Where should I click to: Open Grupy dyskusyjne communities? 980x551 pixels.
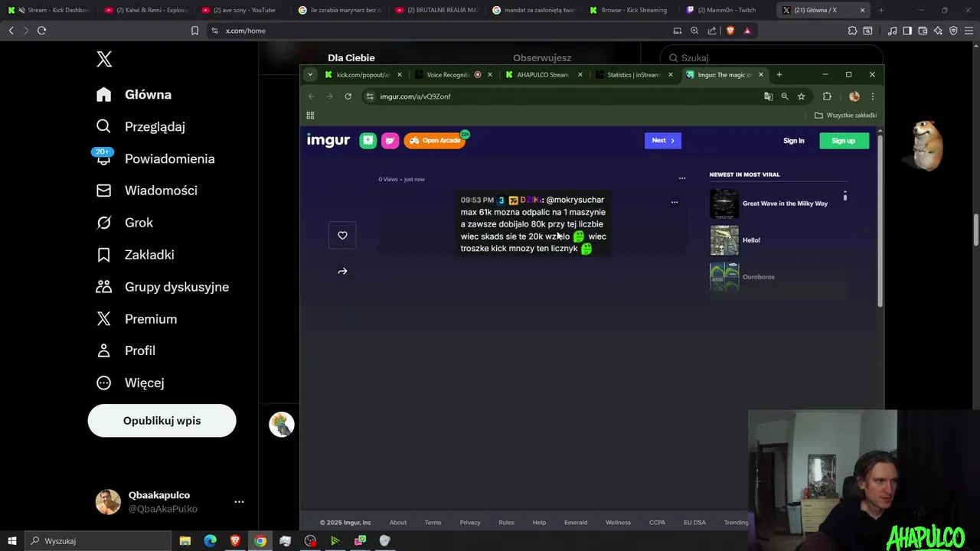[x=162, y=287]
